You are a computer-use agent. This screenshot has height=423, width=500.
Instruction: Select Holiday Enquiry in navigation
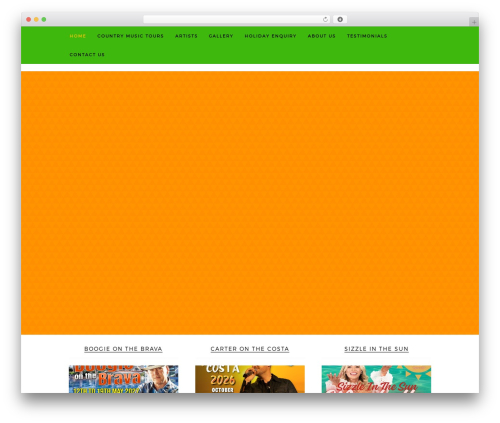click(x=270, y=36)
